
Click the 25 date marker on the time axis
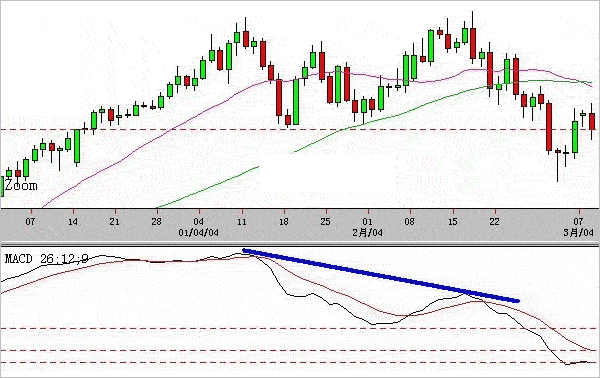[325, 222]
